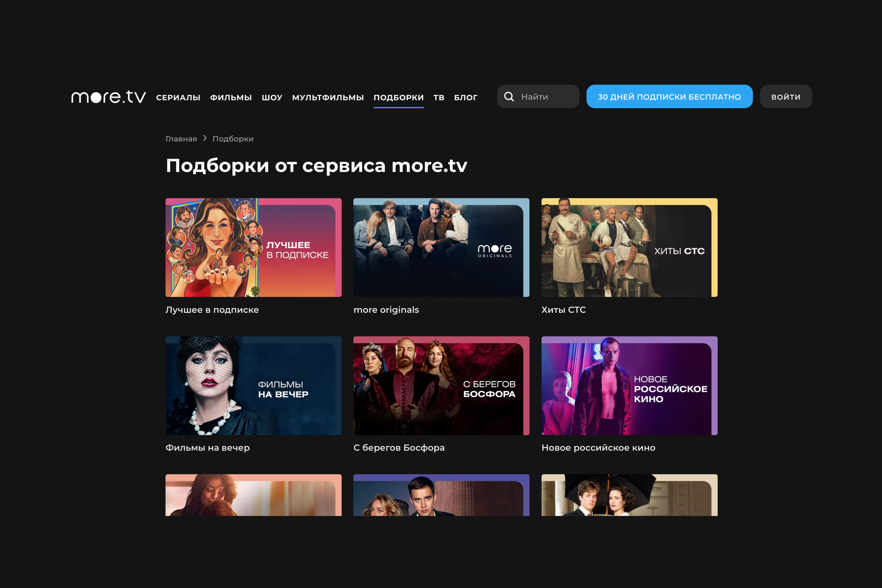The width and height of the screenshot is (882, 588).
Task: Open the Фильмы section
Action: click(x=231, y=97)
